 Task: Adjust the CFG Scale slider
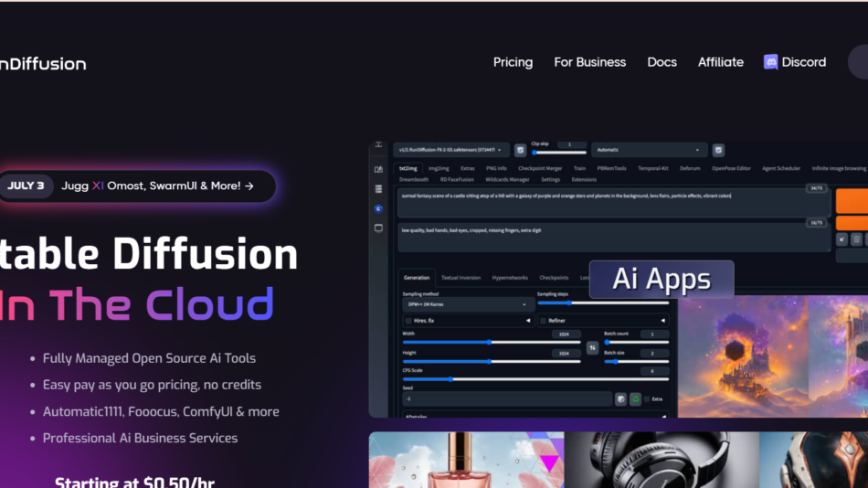[x=535, y=379]
